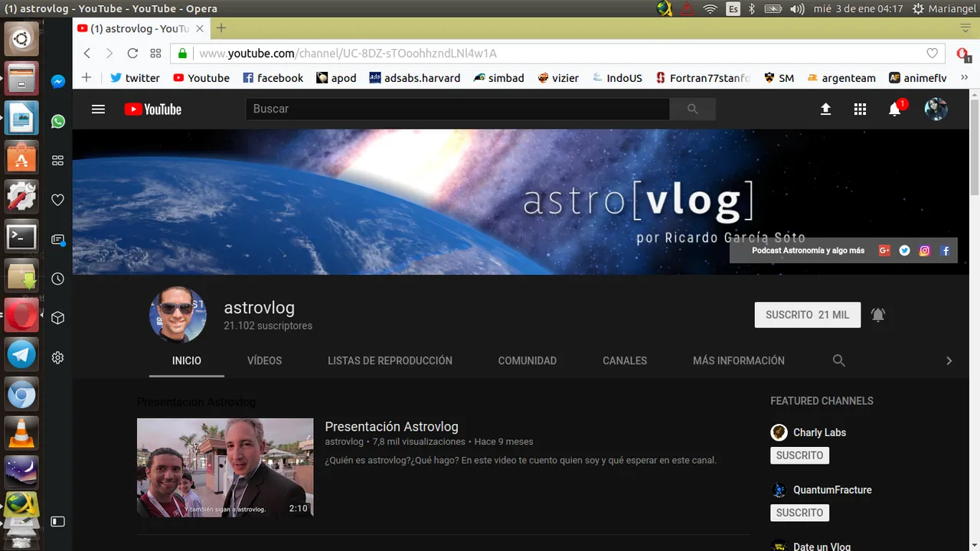This screenshot has height=551, width=980.
Task: Click the red Opera extension icon in address bar
Action: coord(963,54)
